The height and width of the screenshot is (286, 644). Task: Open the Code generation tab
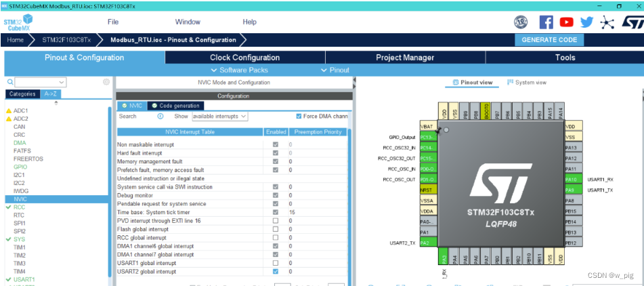pos(176,106)
